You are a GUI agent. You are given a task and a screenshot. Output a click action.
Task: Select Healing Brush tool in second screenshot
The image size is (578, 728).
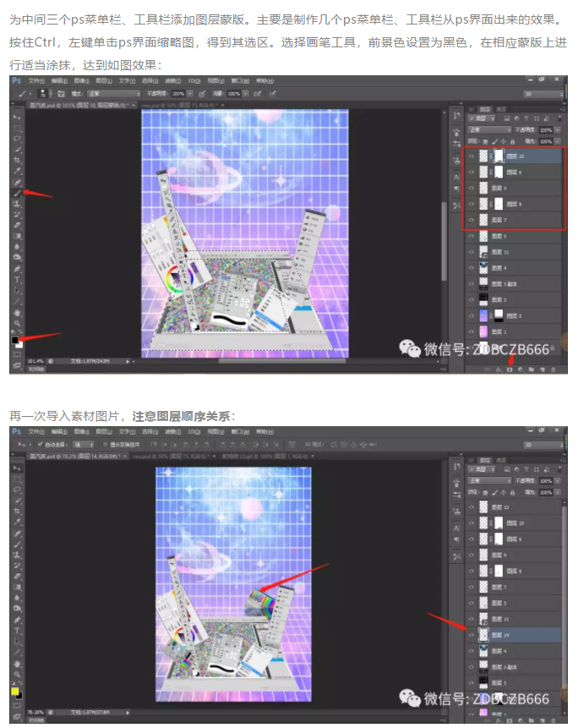(x=17, y=533)
